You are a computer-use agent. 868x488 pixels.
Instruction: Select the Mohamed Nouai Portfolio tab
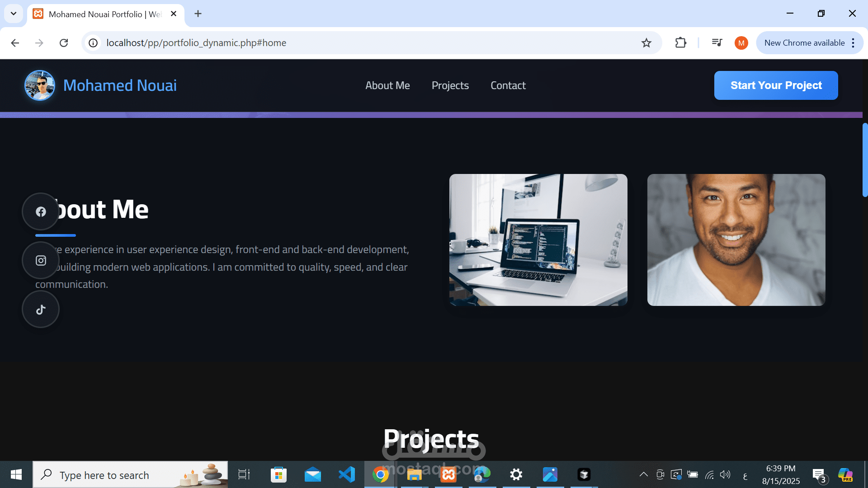click(105, 14)
